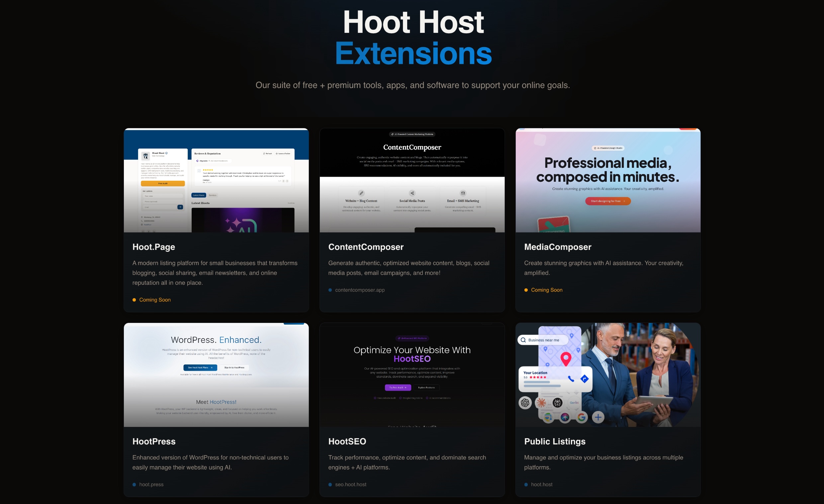Click the purple Try Free Audit button
Screen dimensions: 824x504
[398, 387]
